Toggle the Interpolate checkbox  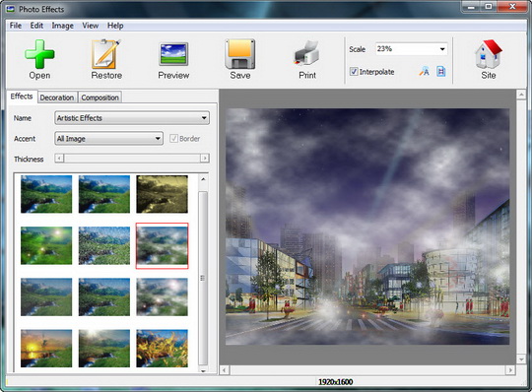pos(354,72)
